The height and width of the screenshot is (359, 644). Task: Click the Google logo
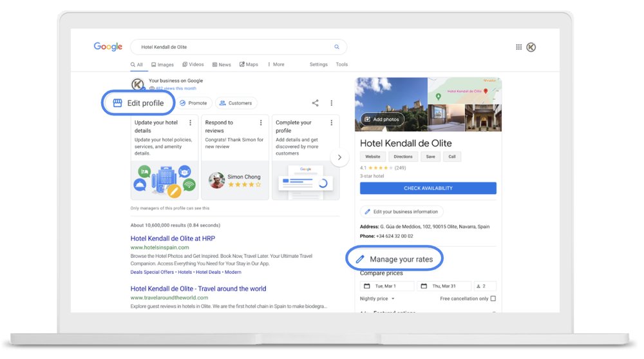point(108,47)
